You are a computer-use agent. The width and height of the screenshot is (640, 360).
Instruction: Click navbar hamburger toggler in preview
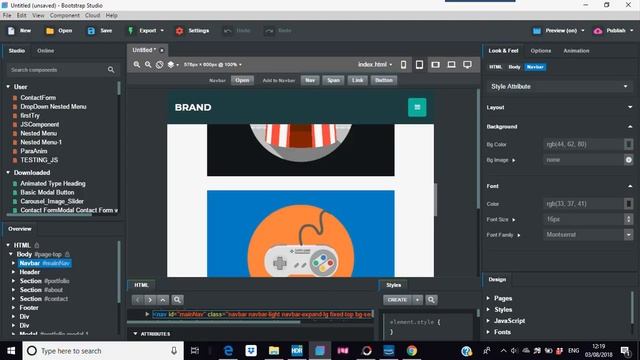click(x=417, y=107)
